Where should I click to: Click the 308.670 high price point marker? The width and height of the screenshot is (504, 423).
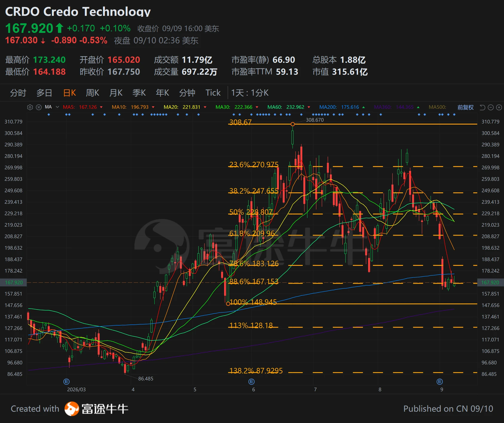pyautogui.click(x=293, y=124)
